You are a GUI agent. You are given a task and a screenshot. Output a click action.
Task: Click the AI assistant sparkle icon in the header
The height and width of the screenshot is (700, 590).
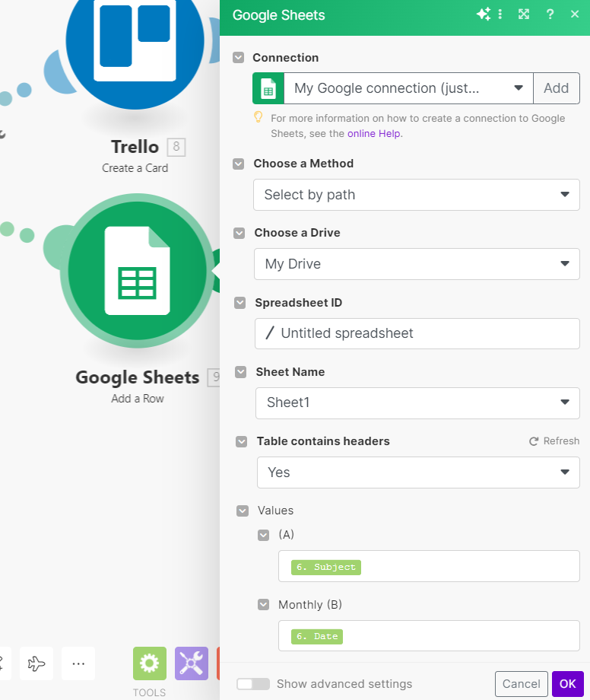click(484, 14)
